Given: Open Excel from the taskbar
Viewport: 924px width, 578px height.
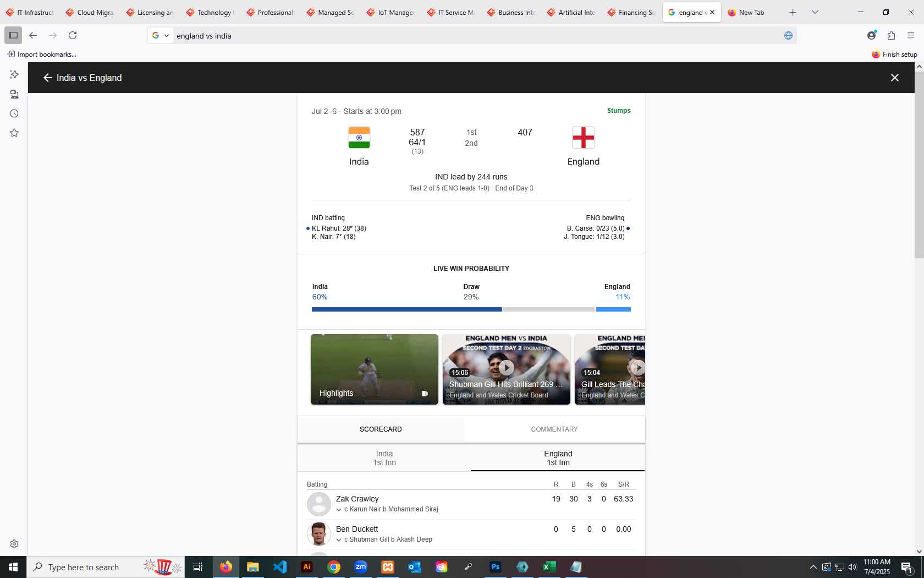Looking at the screenshot, I should tap(549, 567).
